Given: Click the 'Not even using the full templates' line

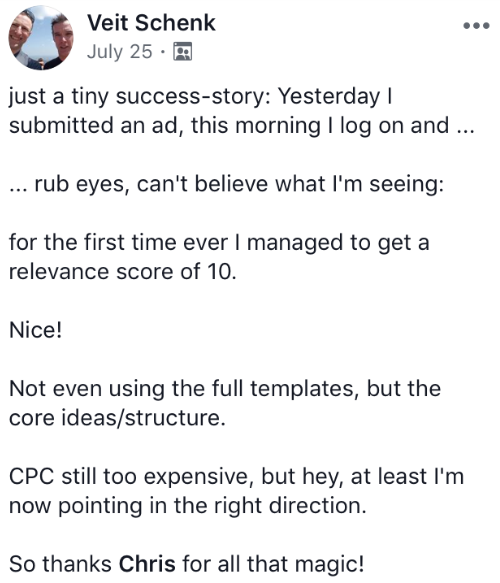Looking at the screenshot, I should coord(225,389).
